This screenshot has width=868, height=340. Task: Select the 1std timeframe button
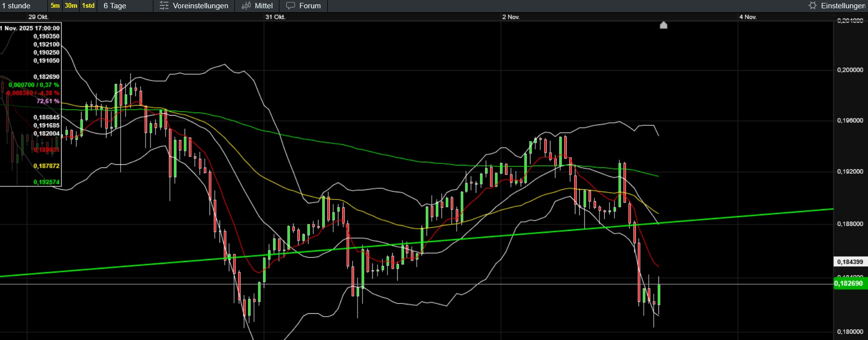click(88, 6)
